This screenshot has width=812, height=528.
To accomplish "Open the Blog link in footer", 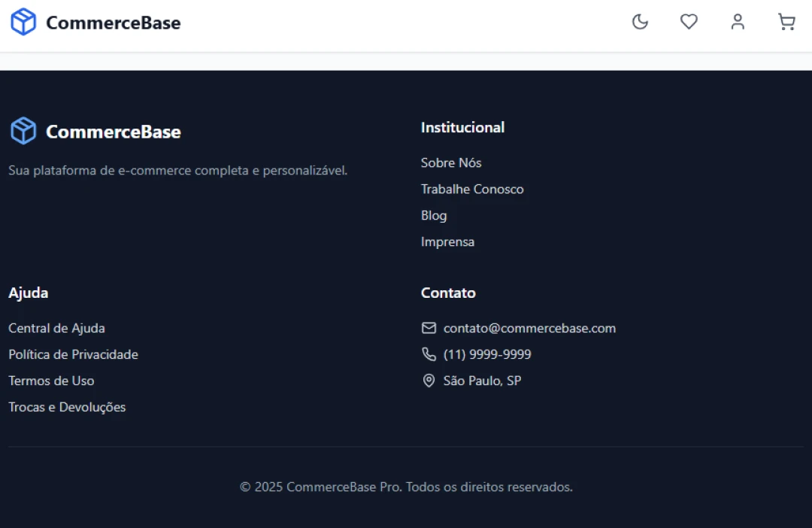I will [x=434, y=215].
